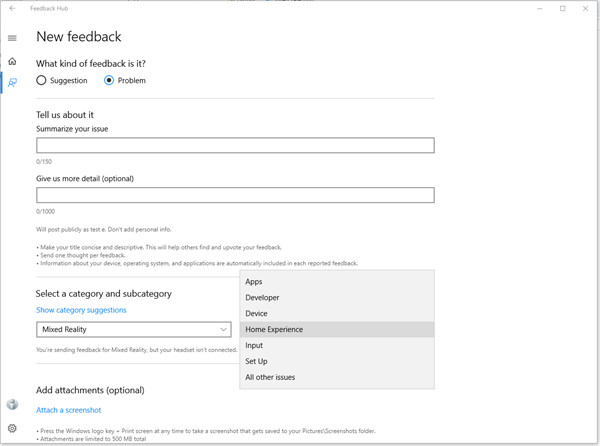Click Attach a screenshot link

[x=68, y=410]
